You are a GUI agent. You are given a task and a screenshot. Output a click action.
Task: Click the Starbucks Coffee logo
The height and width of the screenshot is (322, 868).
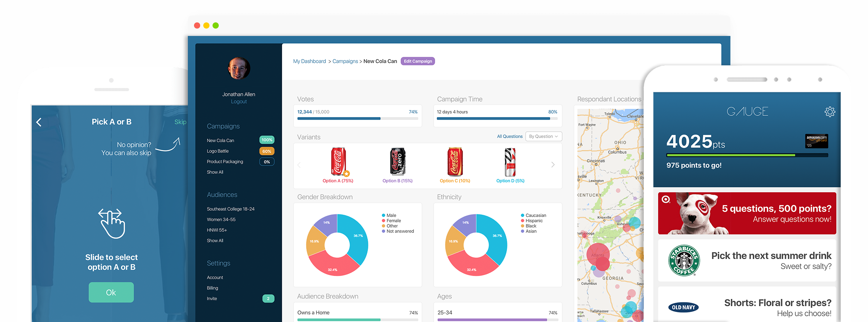pos(684,261)
